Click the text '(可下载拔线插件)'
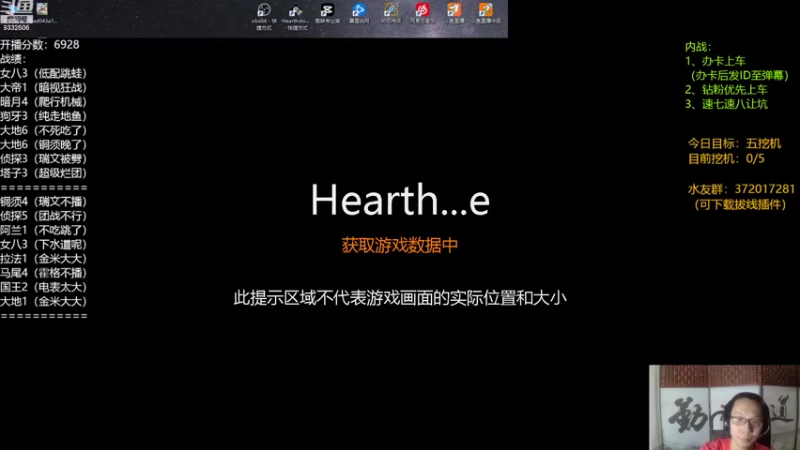The height and width of the screenshot is (450, 800). [739, 205]
